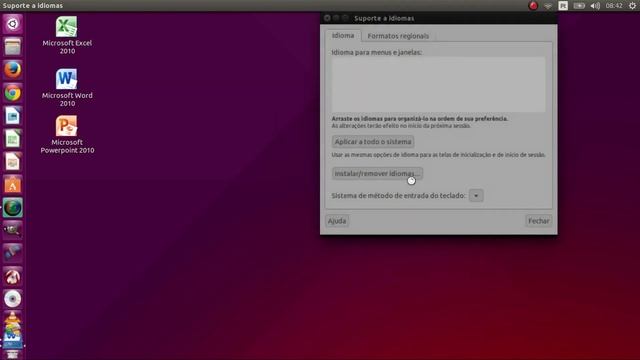Screen dimensions: 640x360
Task: Launch Firefox from the launcher
Action: (13, 70)
